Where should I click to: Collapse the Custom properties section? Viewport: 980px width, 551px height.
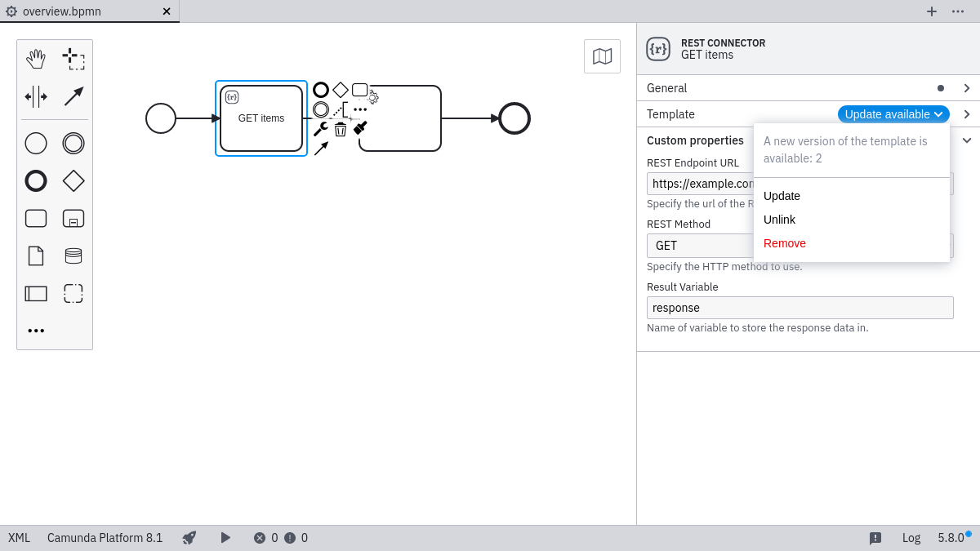[967, 140]
